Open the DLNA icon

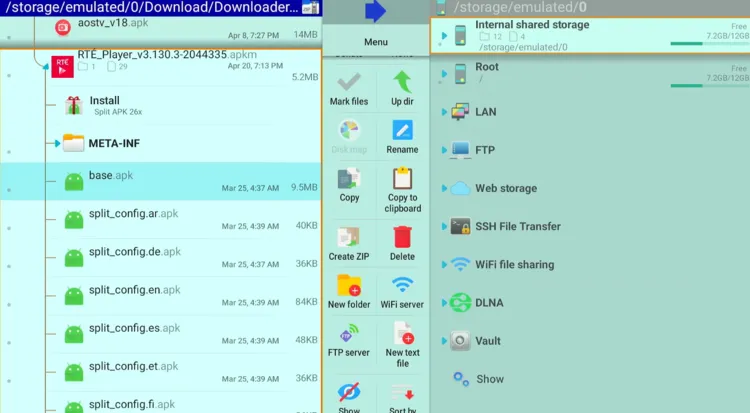click(x=460, y=302)
